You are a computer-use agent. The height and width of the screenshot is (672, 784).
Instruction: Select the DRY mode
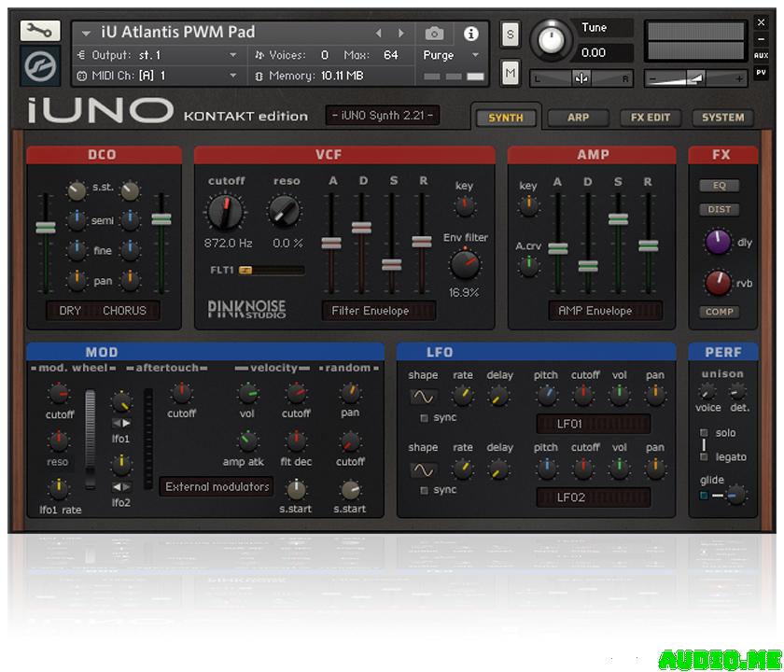(70, 311)
